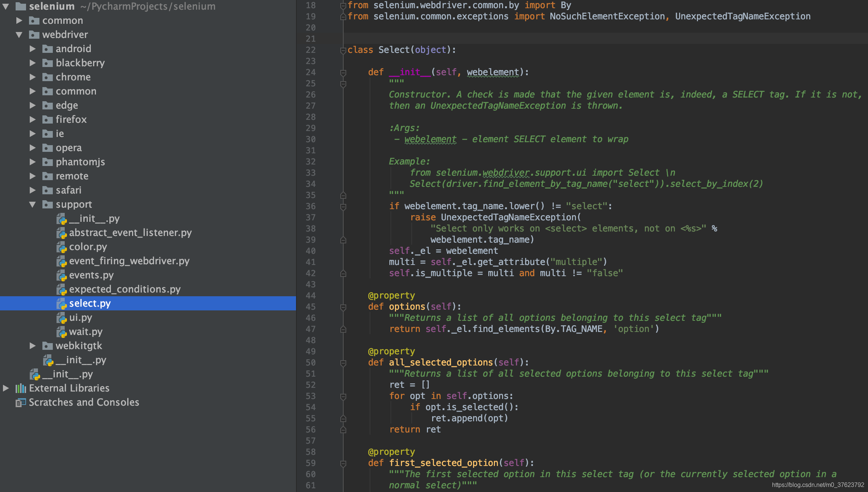Click Python icon of event_firing_webdriver.py
This screenshot has width=868, height=492.
62,261
